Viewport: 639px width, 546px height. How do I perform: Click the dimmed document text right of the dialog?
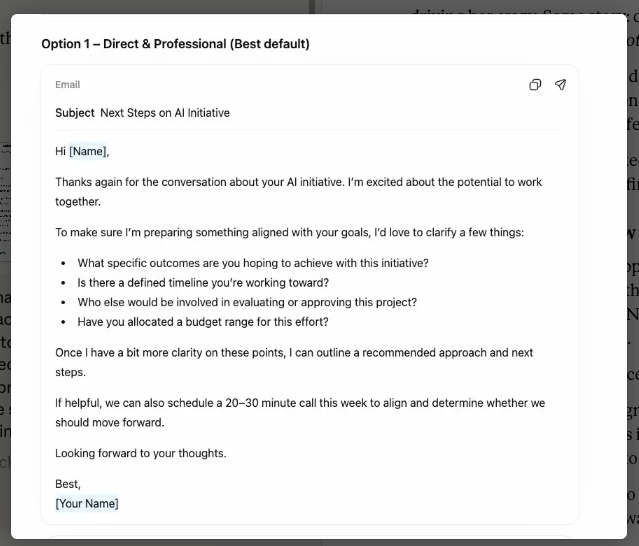(632, 300)
